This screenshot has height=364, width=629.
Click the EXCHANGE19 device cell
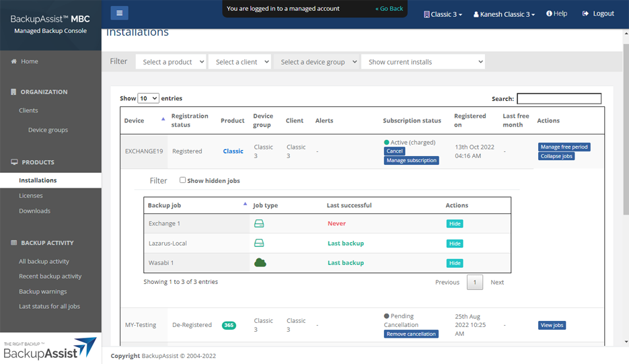[x=144, y=151]
